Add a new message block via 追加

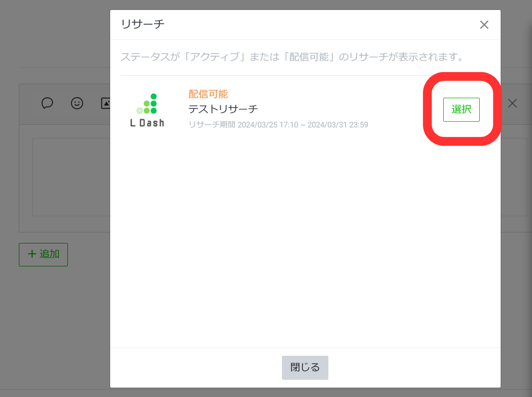pos(43,254)
